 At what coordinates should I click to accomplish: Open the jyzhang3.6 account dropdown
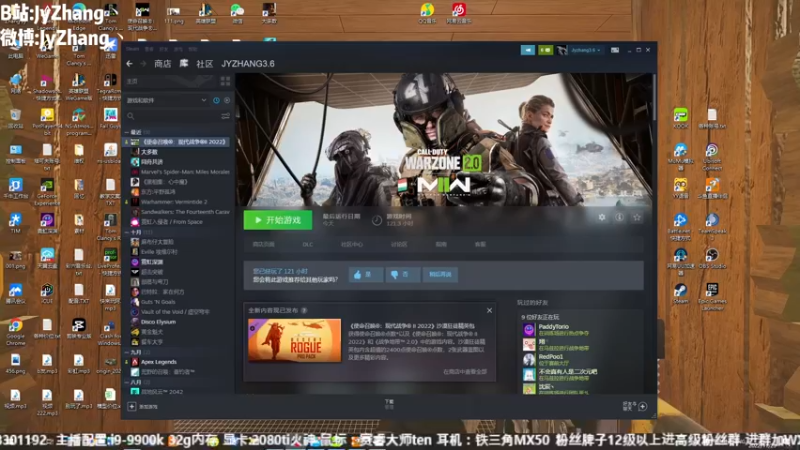click(x=586, y=50)
